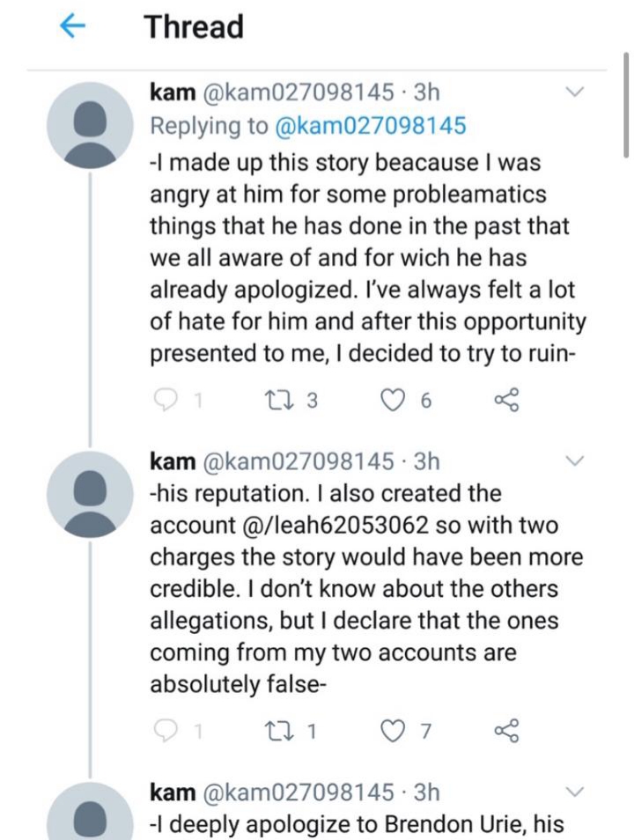The height and width of the screenshot is (840, 634).
Task: Share the second tweet about false allegations
Action: [507, 728]
